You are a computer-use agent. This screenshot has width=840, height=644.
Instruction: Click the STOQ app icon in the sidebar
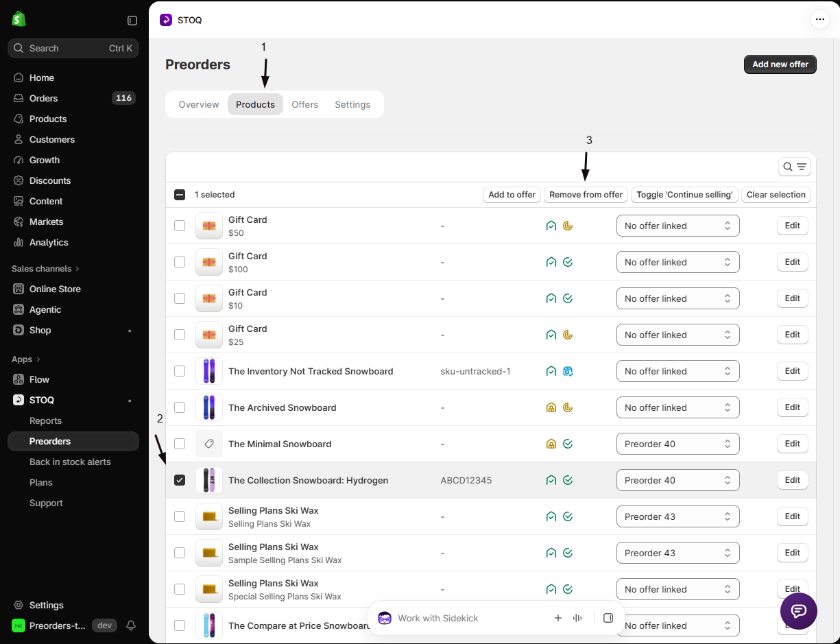(19, 400)
